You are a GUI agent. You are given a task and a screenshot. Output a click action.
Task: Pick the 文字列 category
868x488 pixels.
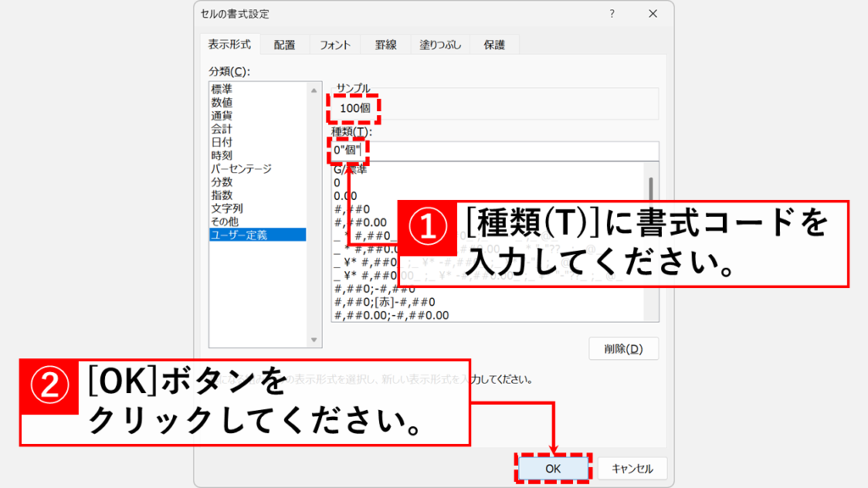coord(258,208)
